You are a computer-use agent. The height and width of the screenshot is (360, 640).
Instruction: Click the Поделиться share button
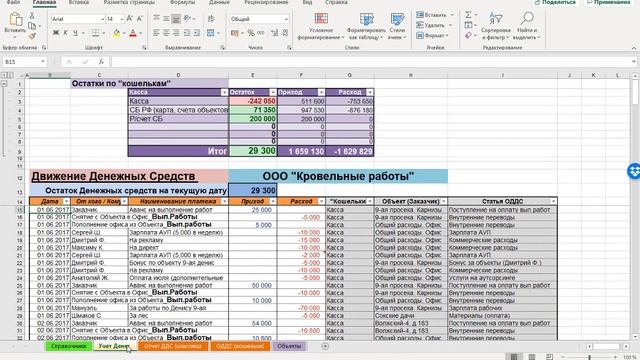[556, 2]
